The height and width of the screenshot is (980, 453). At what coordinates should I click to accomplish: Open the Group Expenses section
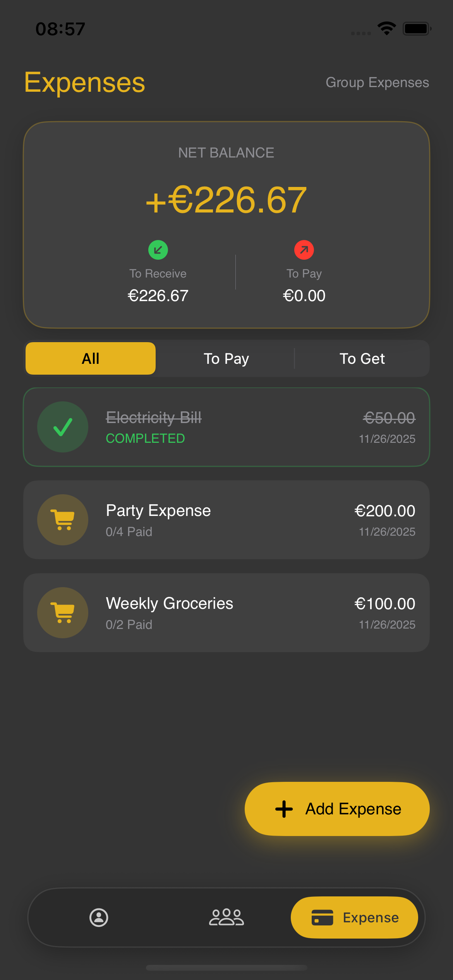(x=377, y=82)
